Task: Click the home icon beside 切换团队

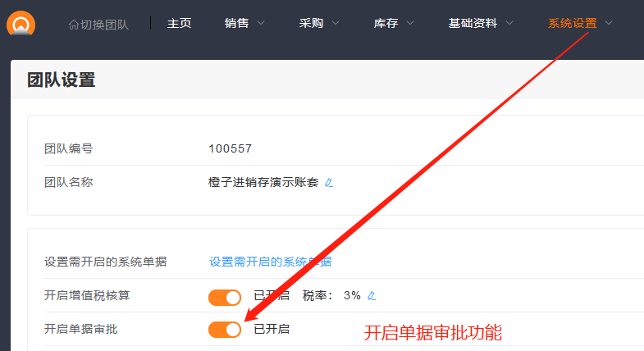Action: coord(74,25)
